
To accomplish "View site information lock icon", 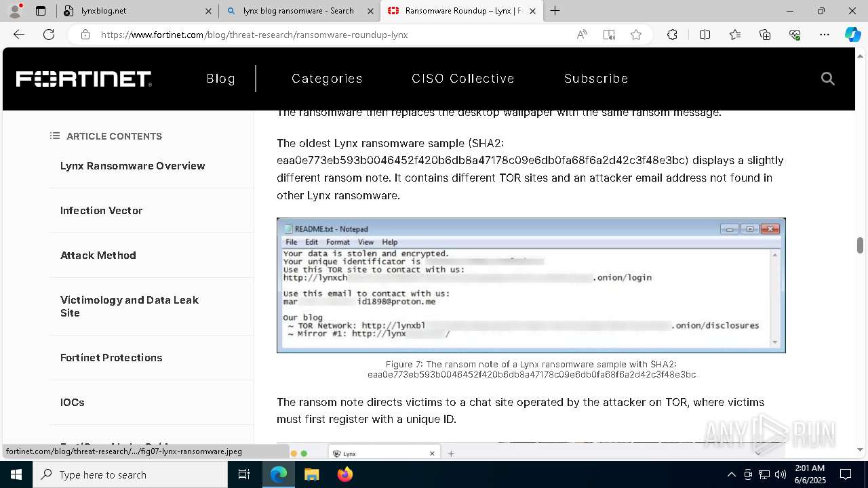I will [x=85, y=35].
